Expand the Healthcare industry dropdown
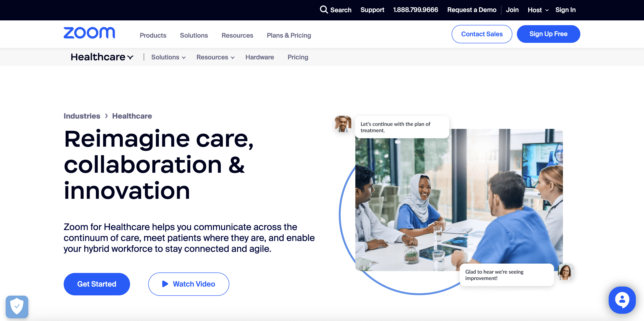Viewport: 644px width, 321px height. point(102,57)
